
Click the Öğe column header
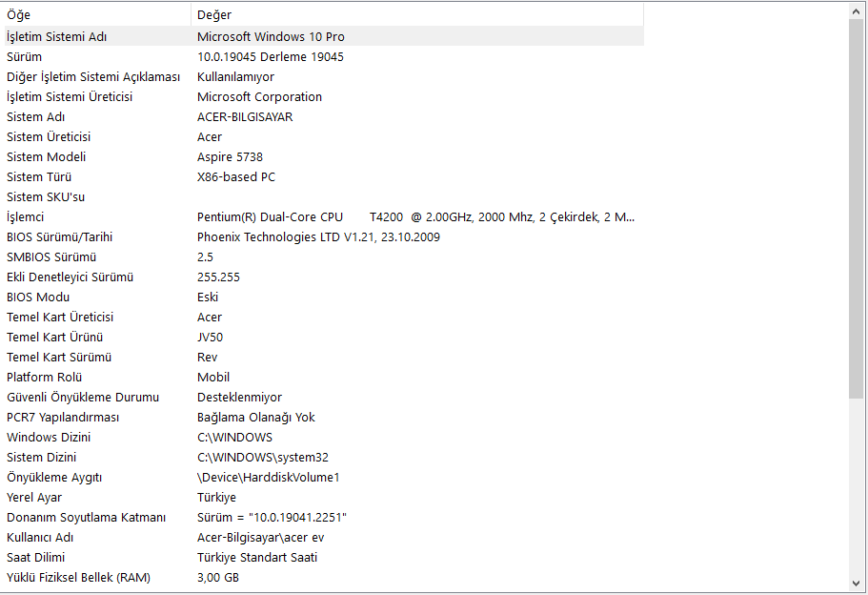pyautogui.click(x=95, y=15)
